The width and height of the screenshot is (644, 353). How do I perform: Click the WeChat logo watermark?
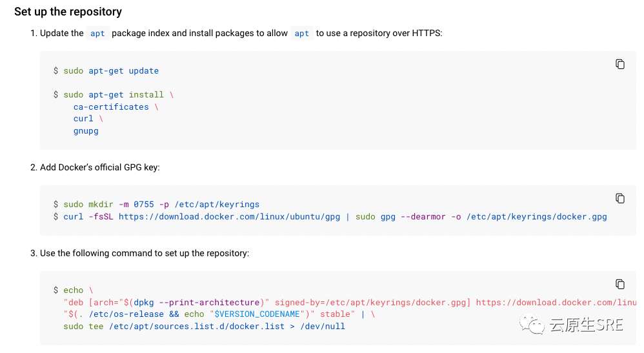tap(532, 324)
